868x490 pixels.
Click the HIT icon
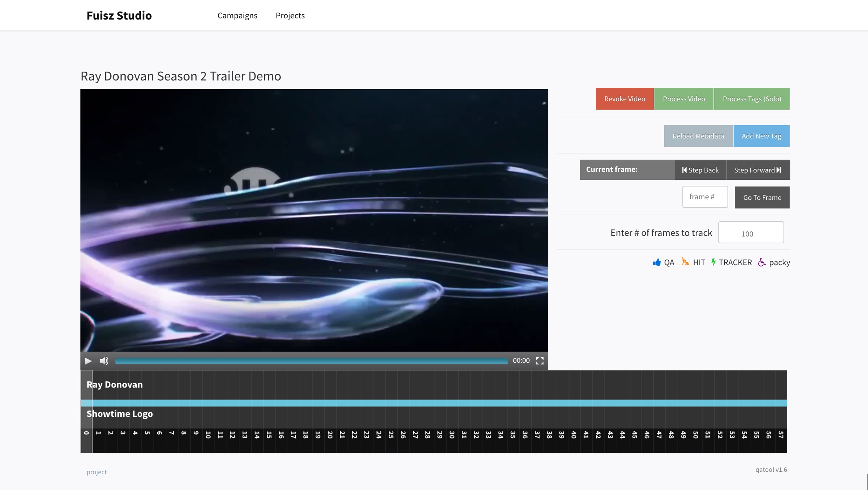[x=685, y=262]
